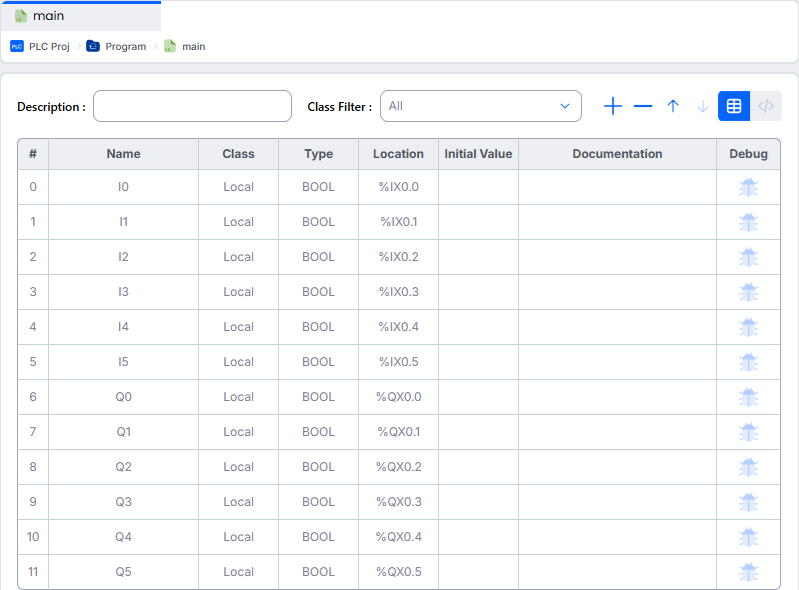Open Type cell BOOL for I1
Viewport: 799px width, 590px height.
click(x=318, y=222)
